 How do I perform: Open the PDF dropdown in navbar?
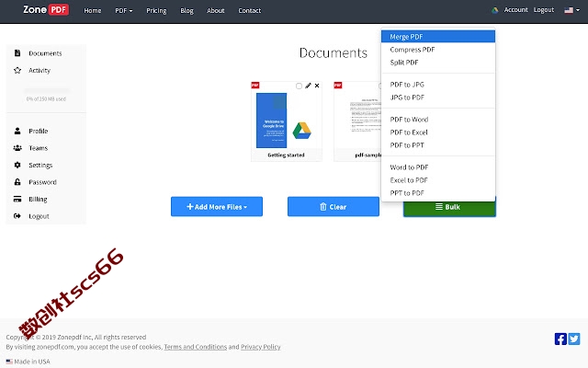click(124, 10)
